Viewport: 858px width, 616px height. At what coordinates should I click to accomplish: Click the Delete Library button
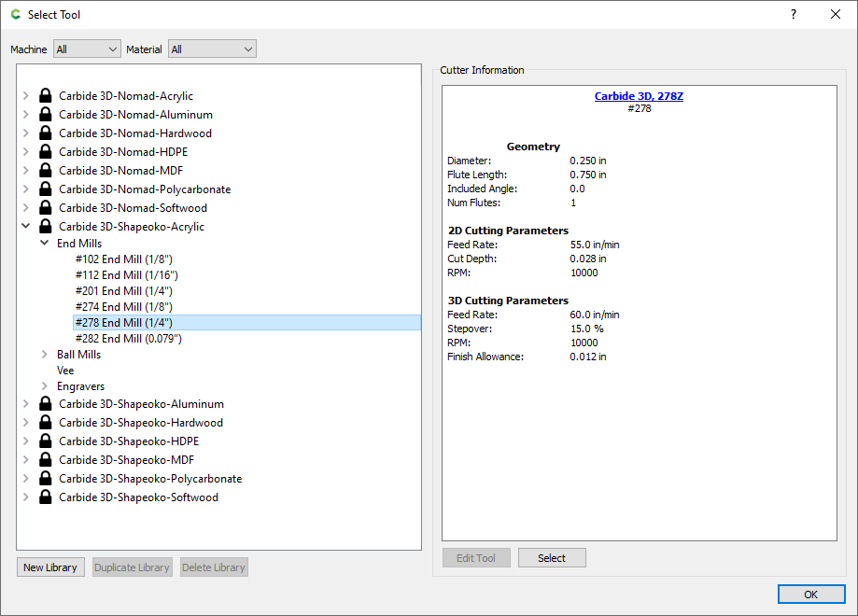click(214, 567)
